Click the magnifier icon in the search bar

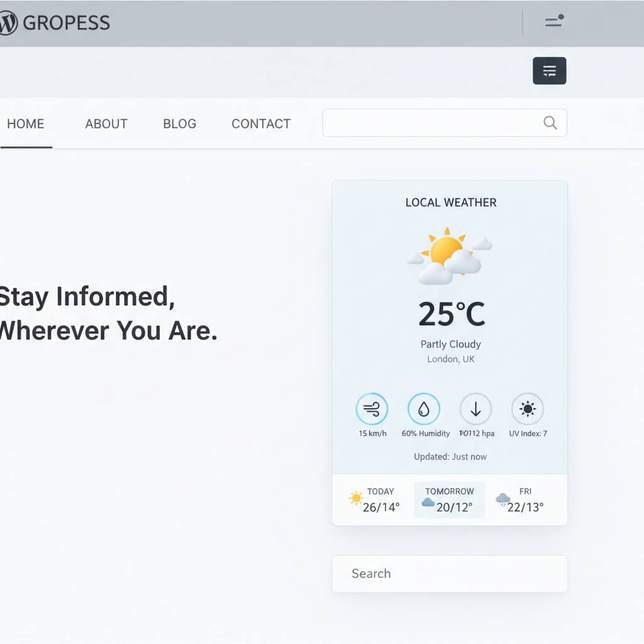550,123
